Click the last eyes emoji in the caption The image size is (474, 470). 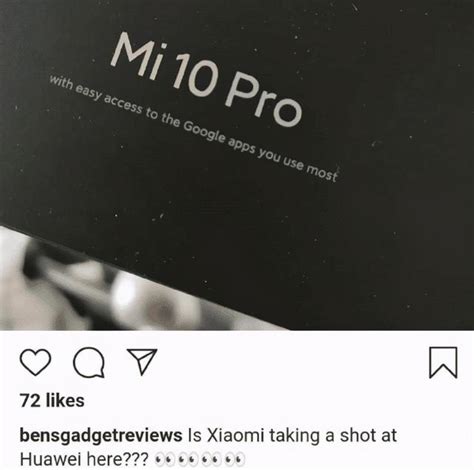(235, 460)
